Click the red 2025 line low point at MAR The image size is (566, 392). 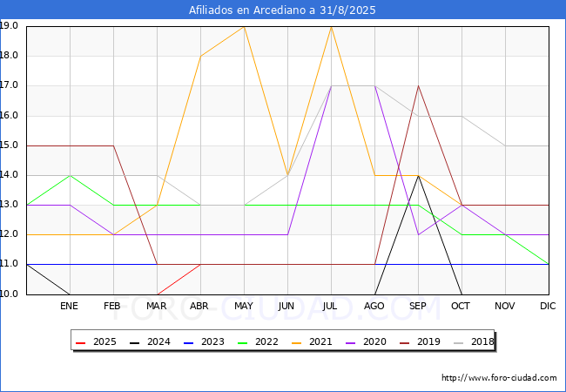(158, 294)
